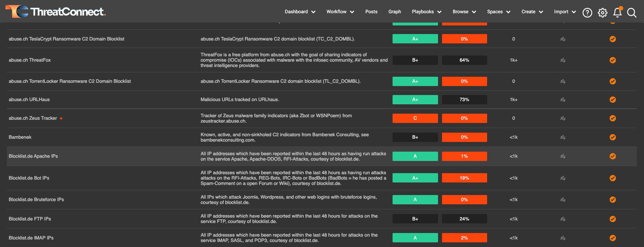644x247 pixels.
Task: Toggle the active checkmark for abuse.ch TorrentLocker
Action: click(x=613, y=81)
